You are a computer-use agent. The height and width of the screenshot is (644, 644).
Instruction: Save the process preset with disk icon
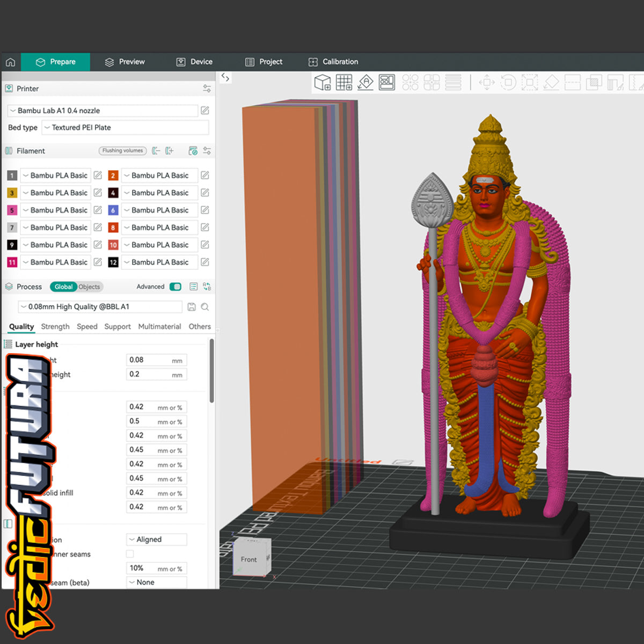coord(192,307)
